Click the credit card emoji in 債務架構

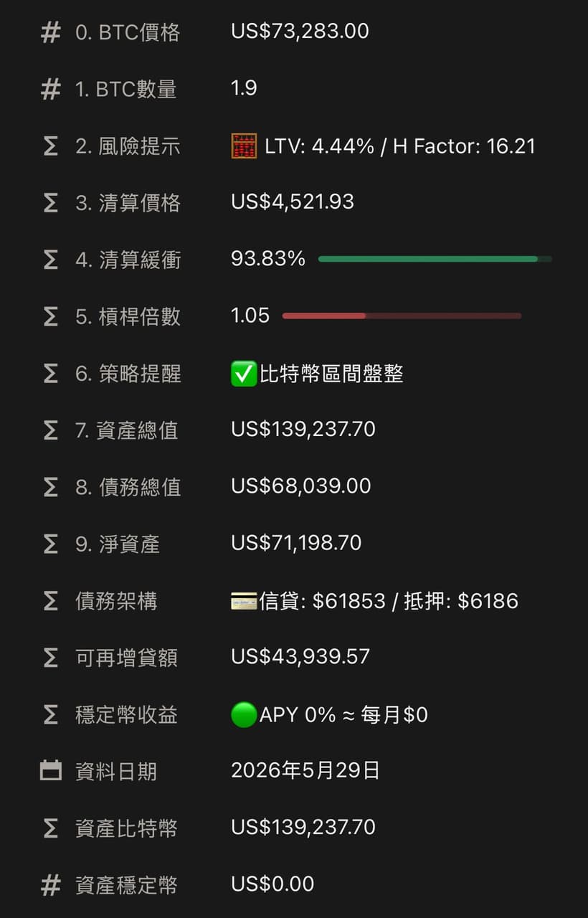(244, 601)
